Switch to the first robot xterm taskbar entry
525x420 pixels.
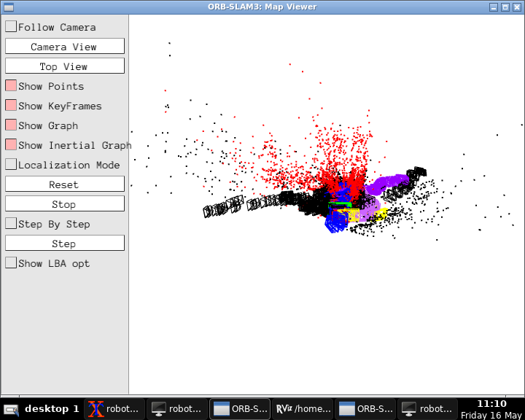coord(114,409)
